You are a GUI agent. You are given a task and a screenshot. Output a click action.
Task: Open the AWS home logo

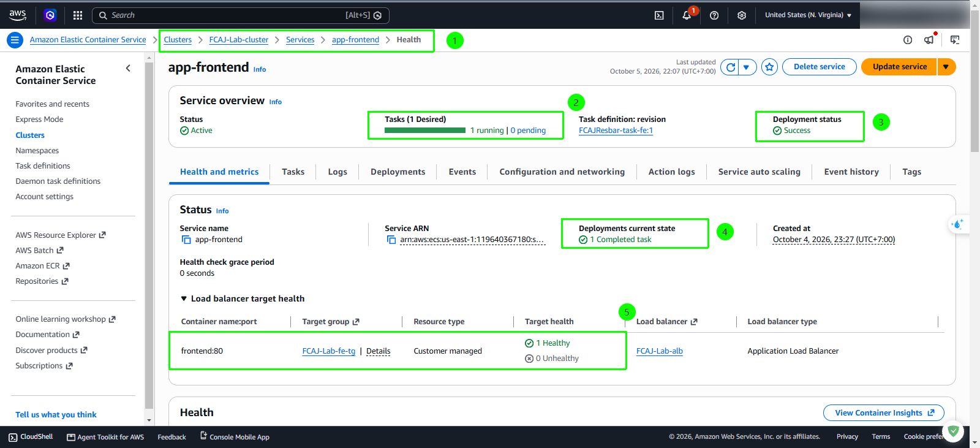click(x=18, y=15)
